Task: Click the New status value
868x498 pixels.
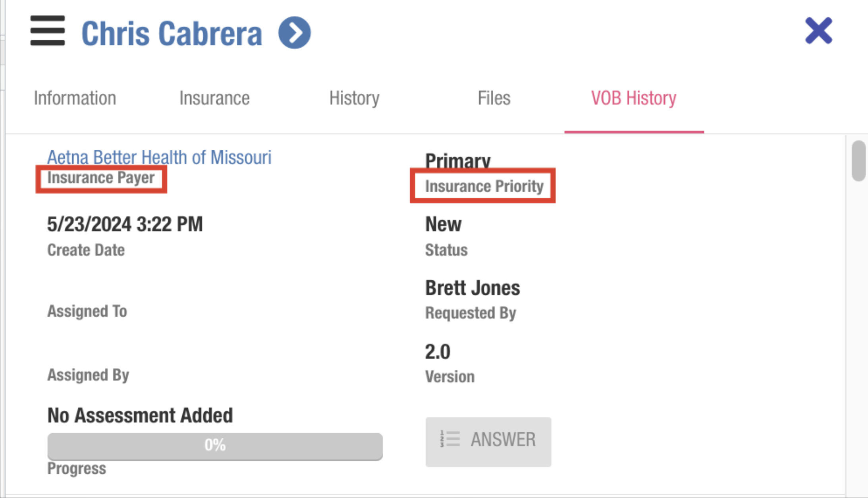Action: tap(443, 224)
